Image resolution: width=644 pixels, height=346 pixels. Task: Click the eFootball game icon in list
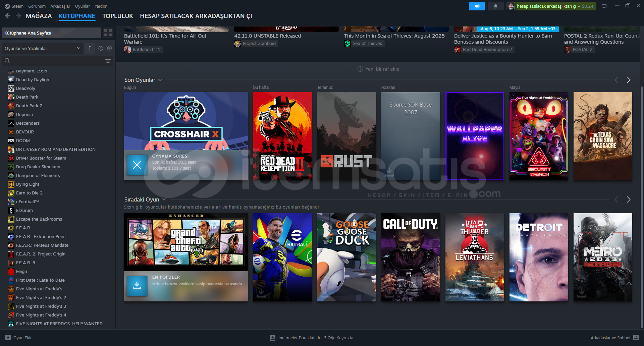point(11,202)
